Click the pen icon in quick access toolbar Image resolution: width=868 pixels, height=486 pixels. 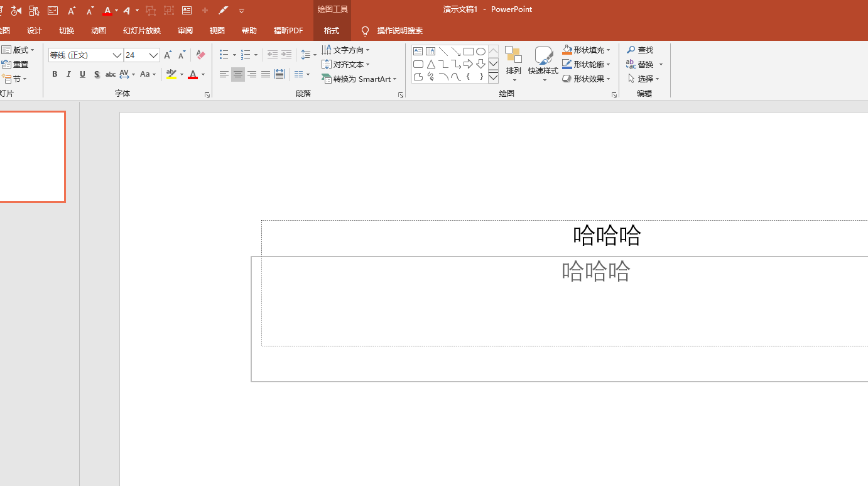(x=223, y=11)
